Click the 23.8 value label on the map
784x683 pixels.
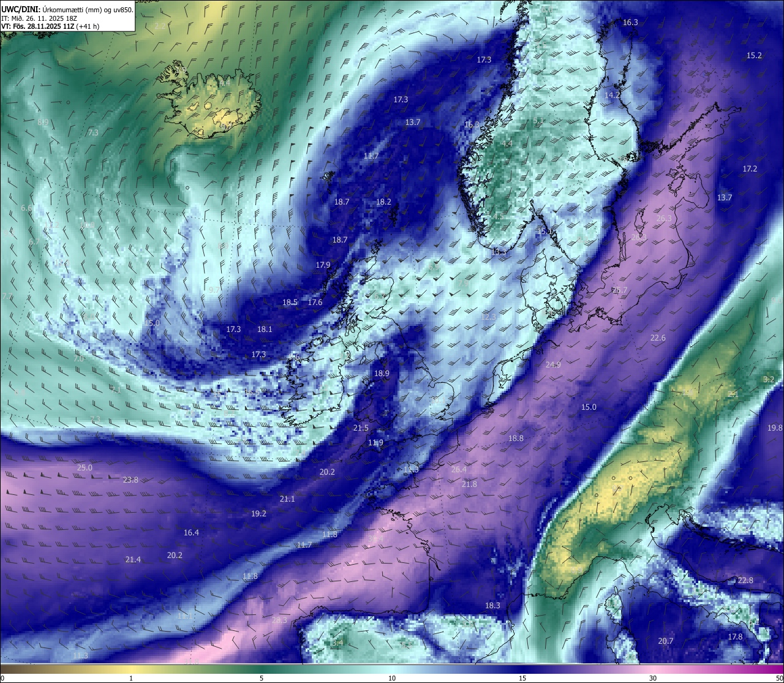130,480
